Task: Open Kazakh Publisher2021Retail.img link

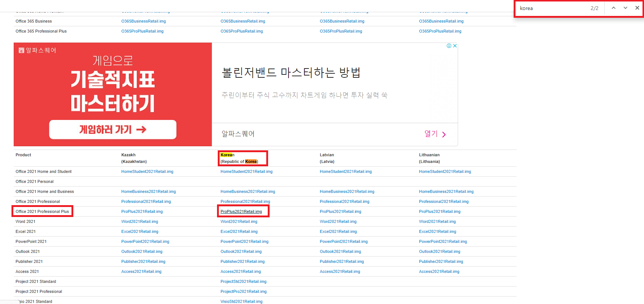Action: 143,261
